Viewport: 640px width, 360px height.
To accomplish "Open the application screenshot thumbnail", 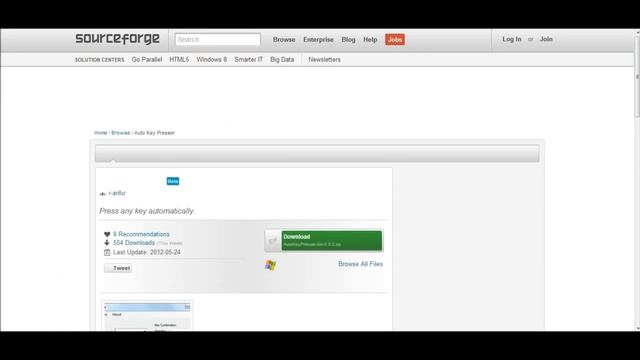I will [147, 316].
